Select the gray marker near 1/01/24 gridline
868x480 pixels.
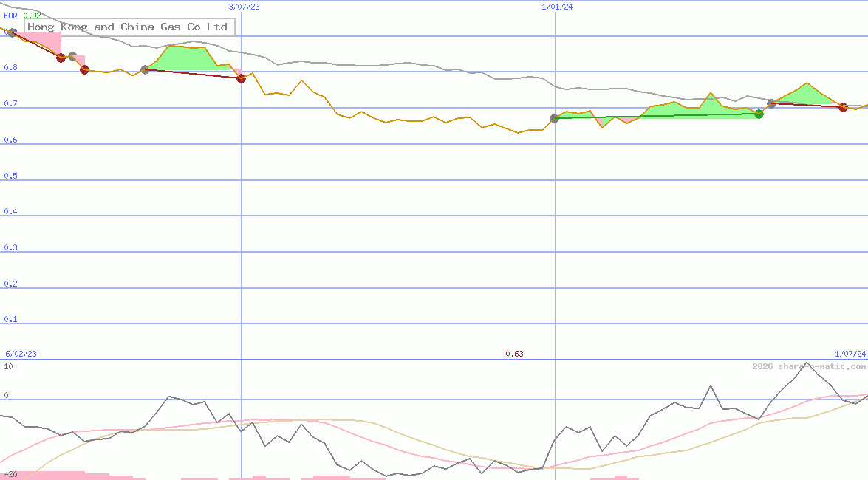(553, 118)
